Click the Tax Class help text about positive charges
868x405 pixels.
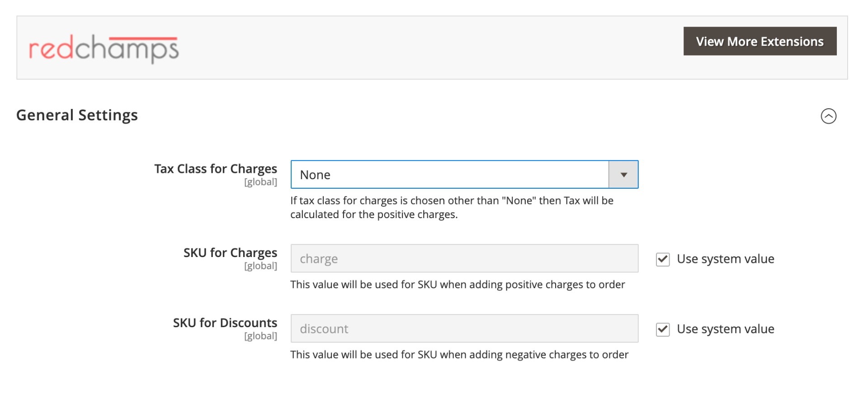452,207
